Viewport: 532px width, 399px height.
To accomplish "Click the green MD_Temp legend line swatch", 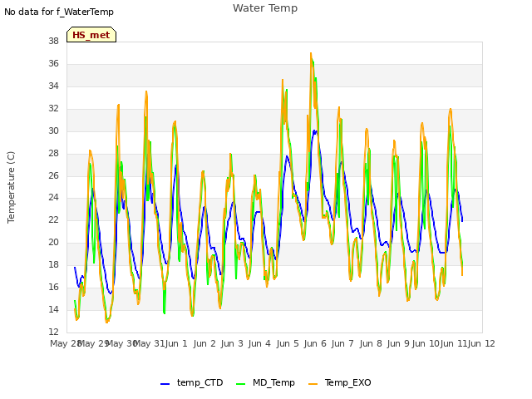I will (240, 384).
